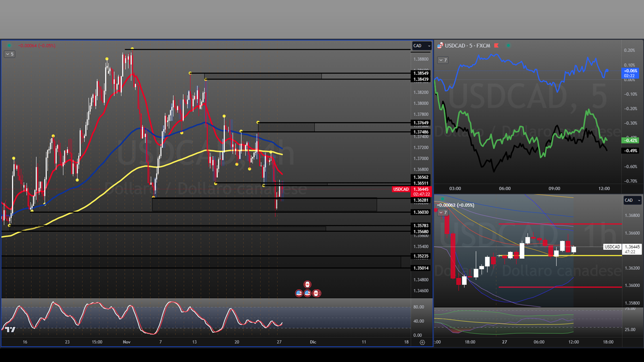
Task: Click the 1.36445 current price on bottom-right axis
Action: pyautogui.click(x=632, y=247)
